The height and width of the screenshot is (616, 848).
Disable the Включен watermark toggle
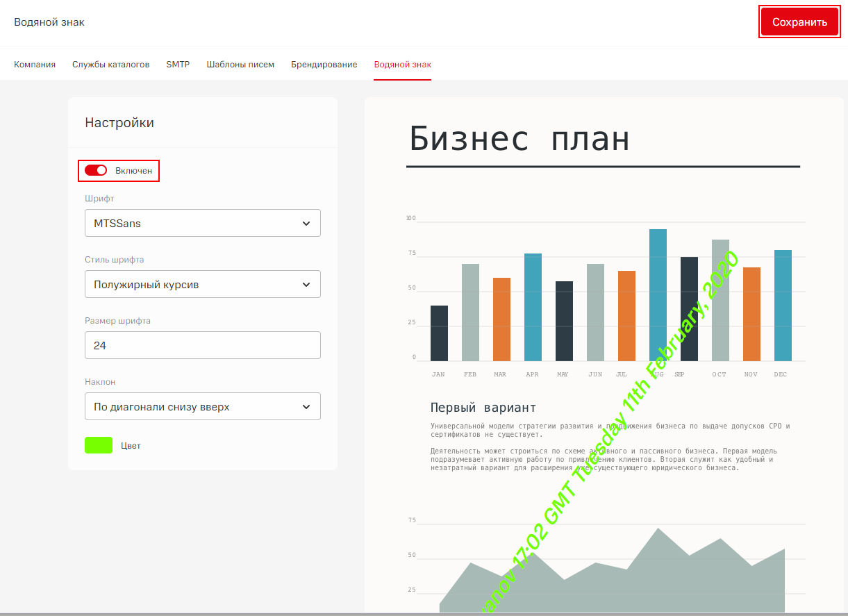tap(96, 170)
